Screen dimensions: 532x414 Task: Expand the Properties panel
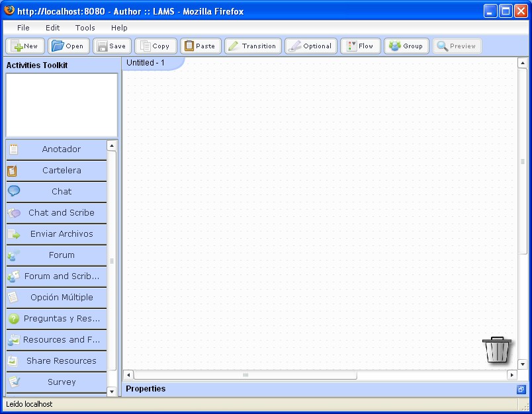click(521, 390)
